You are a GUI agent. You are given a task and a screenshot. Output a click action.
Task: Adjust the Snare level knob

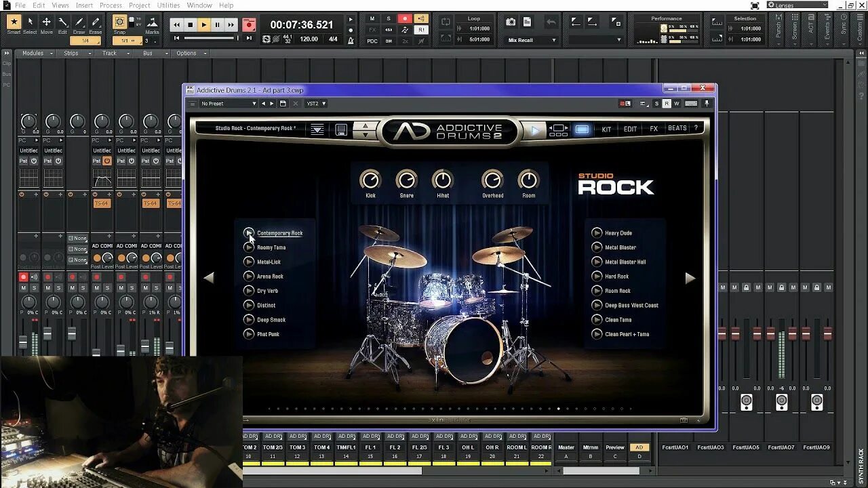[x=406, y=180]
